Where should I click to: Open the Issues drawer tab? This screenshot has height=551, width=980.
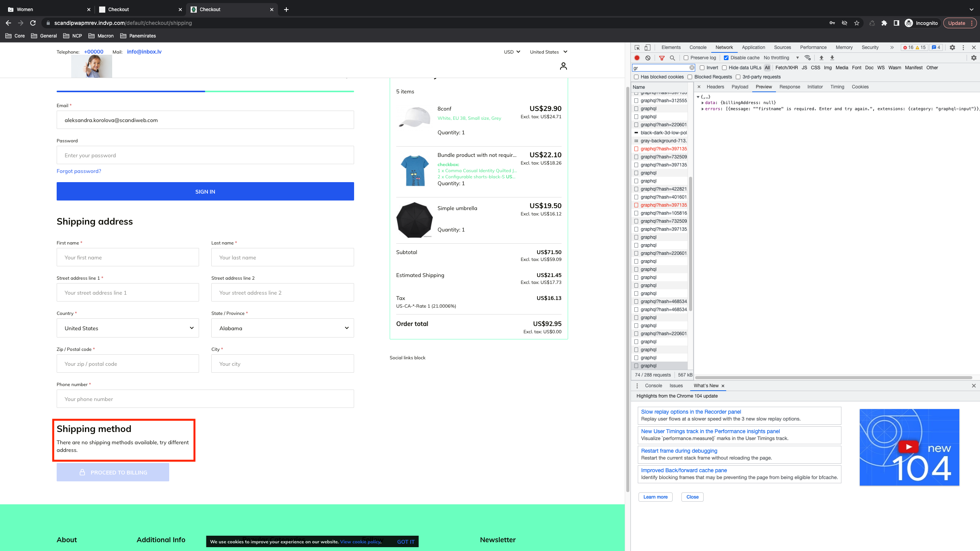coord(676,386)
